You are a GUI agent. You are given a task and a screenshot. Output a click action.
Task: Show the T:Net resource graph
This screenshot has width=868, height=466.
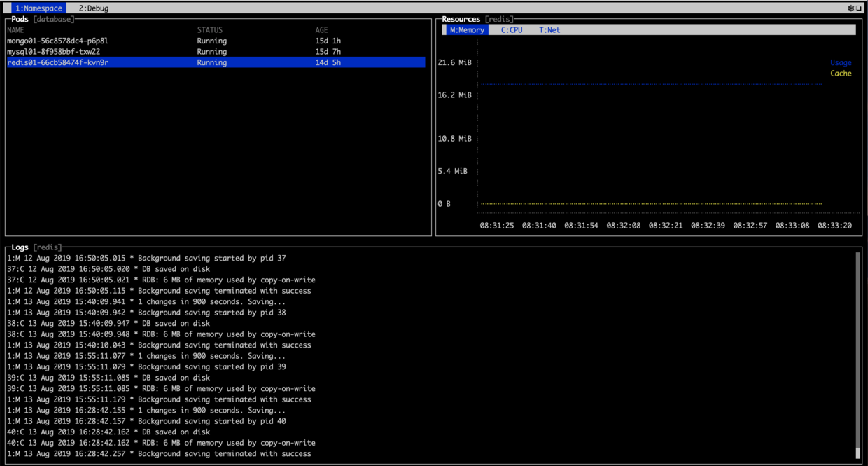coord(549,30)
